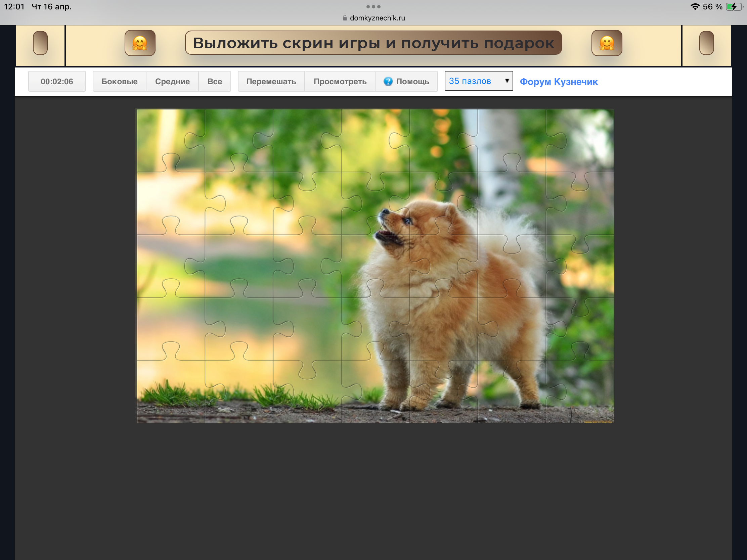Viewport: 747px width, 560px height.
Task: Click the 00:02:06 timer display
Action: pyautogui.click(x=57, y=81)
